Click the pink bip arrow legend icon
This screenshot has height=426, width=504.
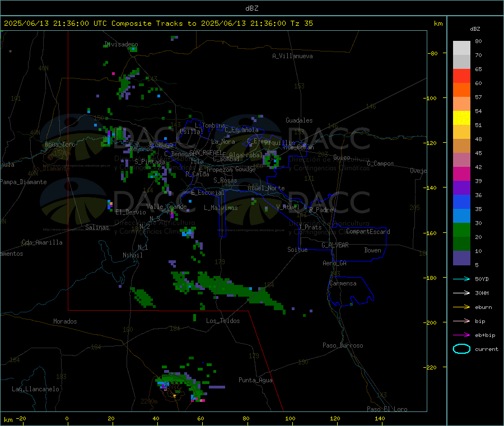pyautogui.click(x=461, y=321)
